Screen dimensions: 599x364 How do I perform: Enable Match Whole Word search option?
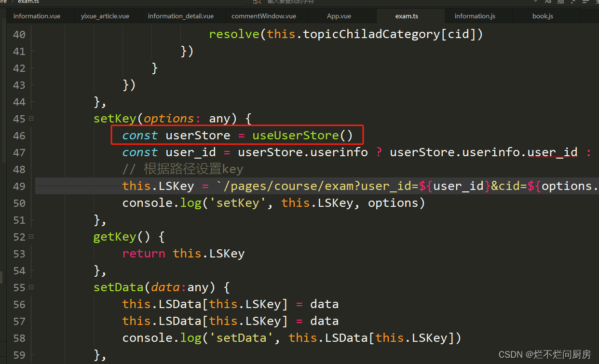click(x=560, y=2)
